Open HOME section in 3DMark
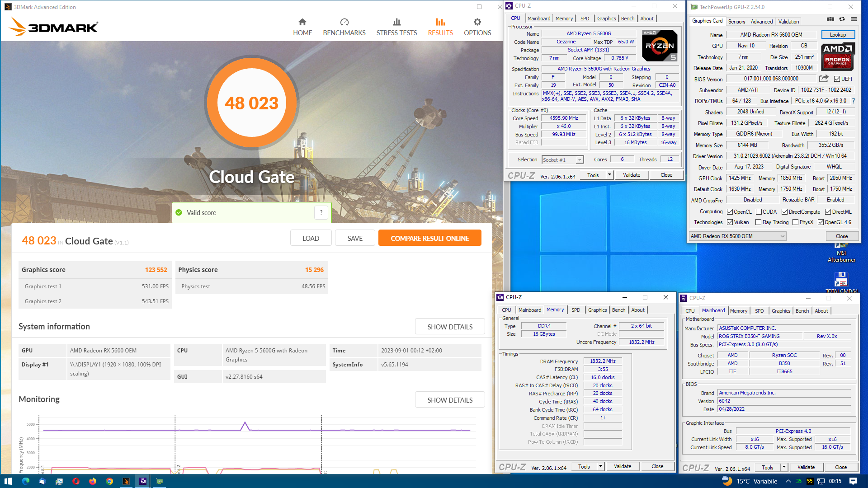Viewport: 868px width, 488px height. pyautogui.click(x=302, y=27)
